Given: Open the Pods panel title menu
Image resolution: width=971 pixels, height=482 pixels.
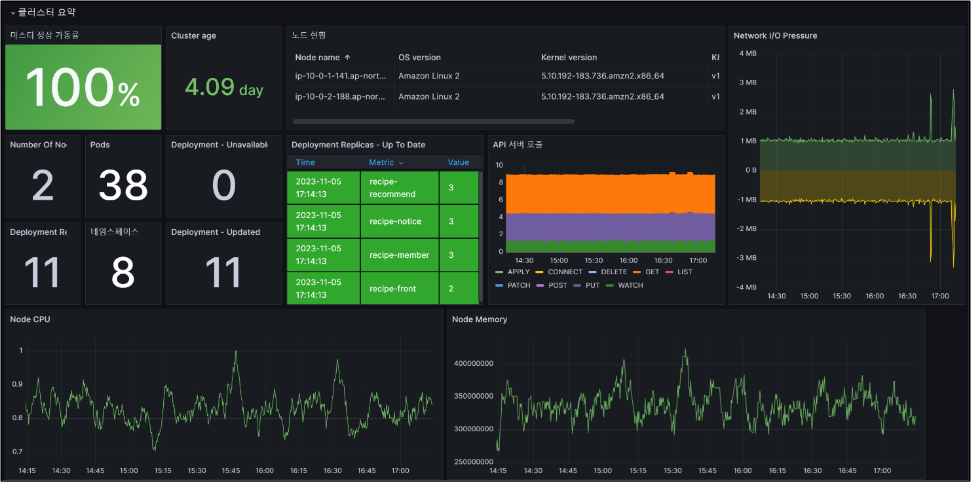Looking at the screenshot, I should [x=100, y=145].
